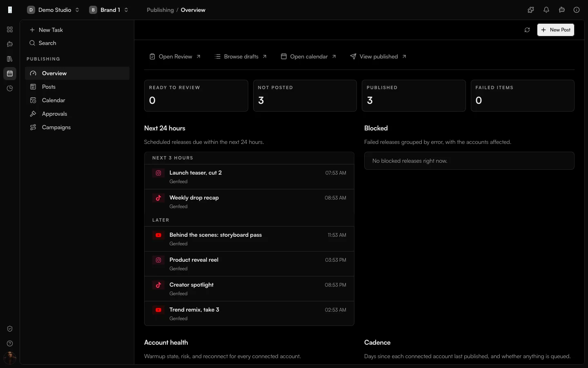Select the publishing calendar icon in the left rail
The height and width of the screenshot is (368, 588).
click(10, 74)
